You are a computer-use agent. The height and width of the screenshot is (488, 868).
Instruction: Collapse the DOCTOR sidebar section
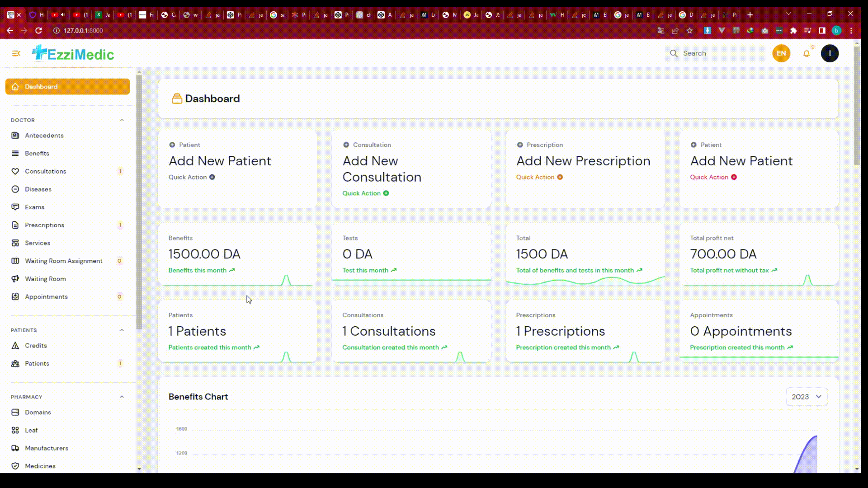pos(122,120)
